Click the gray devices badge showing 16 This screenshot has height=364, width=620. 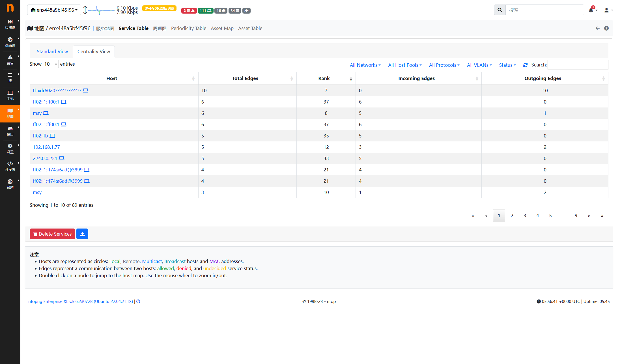coord(221,10)
